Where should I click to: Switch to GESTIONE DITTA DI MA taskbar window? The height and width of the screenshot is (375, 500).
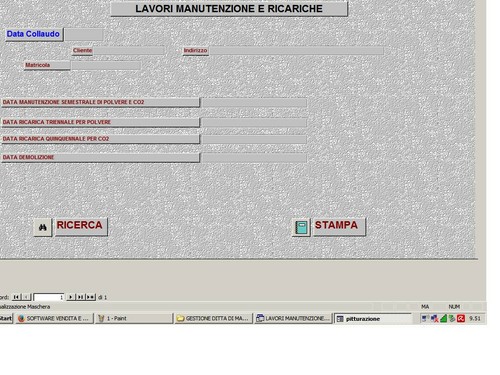pyautogui.click(x=214, y=318)
